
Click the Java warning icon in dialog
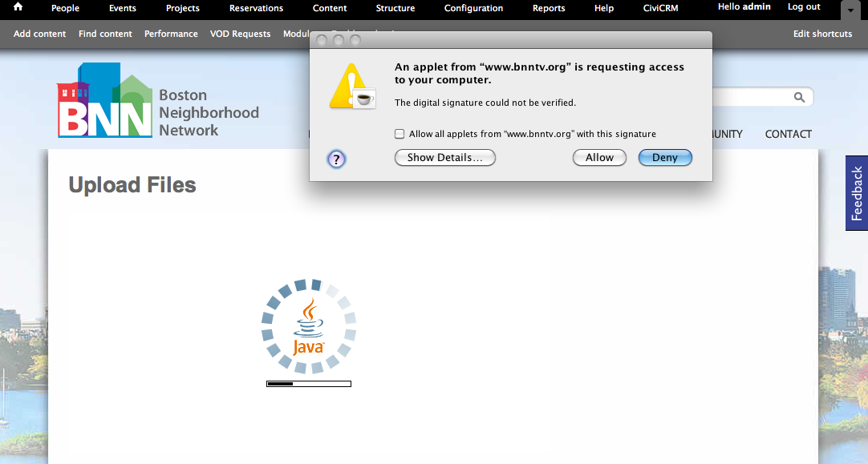pos(353,87)
